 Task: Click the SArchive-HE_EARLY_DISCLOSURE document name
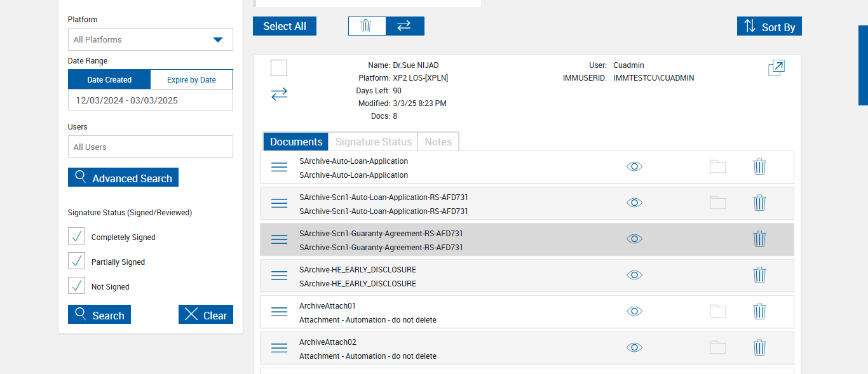click(x=358, y=270)
